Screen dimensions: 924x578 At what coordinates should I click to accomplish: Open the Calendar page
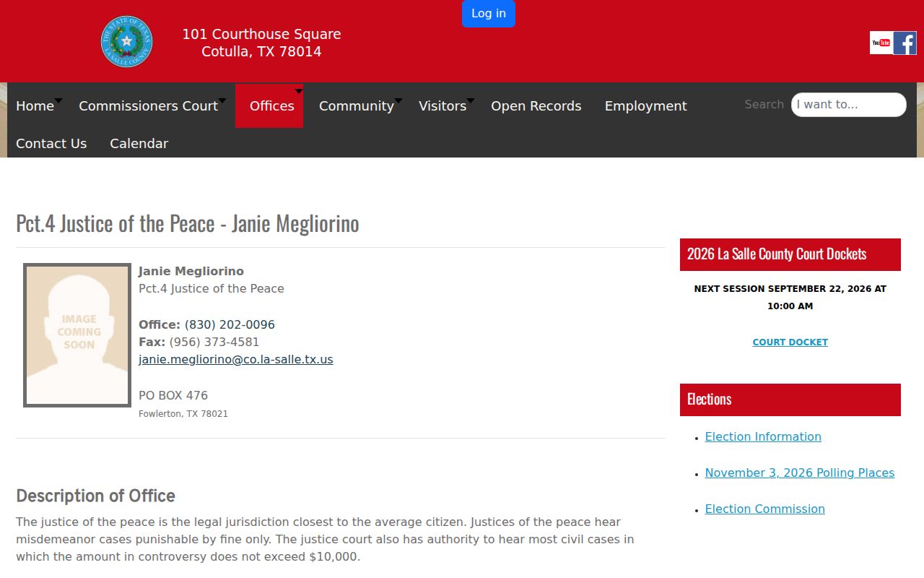click(x=139, y=144)
